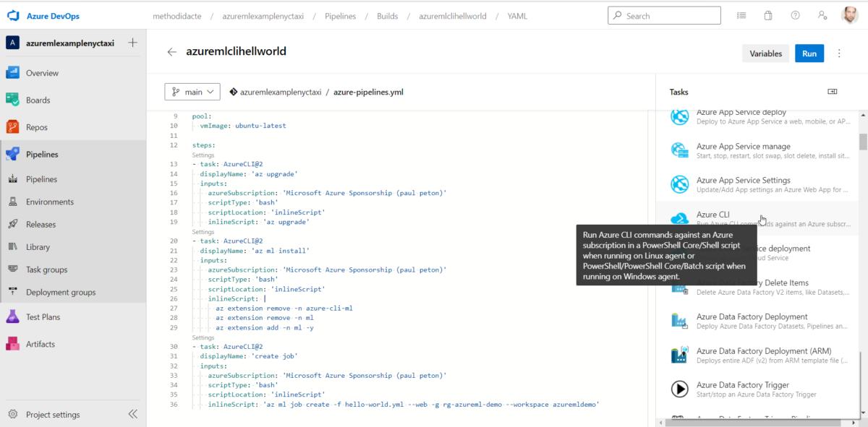Click the Azure DevOps logo
The width and height of the screenshot is (868, 427).
tap(12, 15)
